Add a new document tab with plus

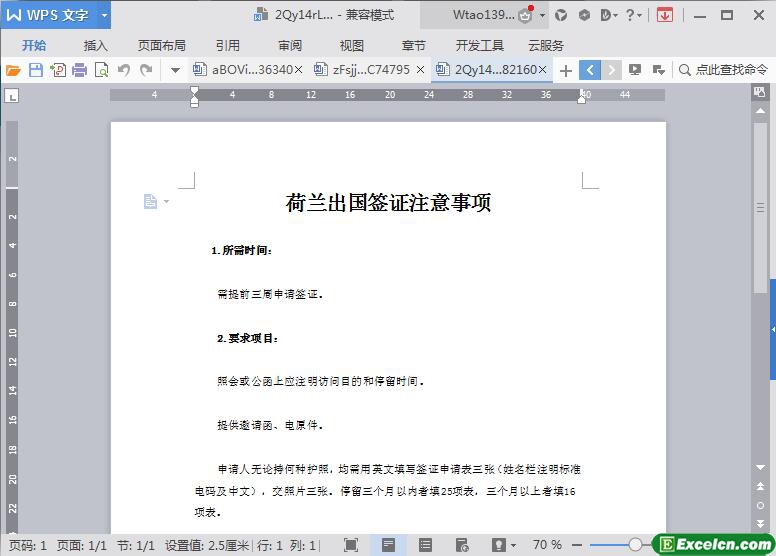point(566,71)
